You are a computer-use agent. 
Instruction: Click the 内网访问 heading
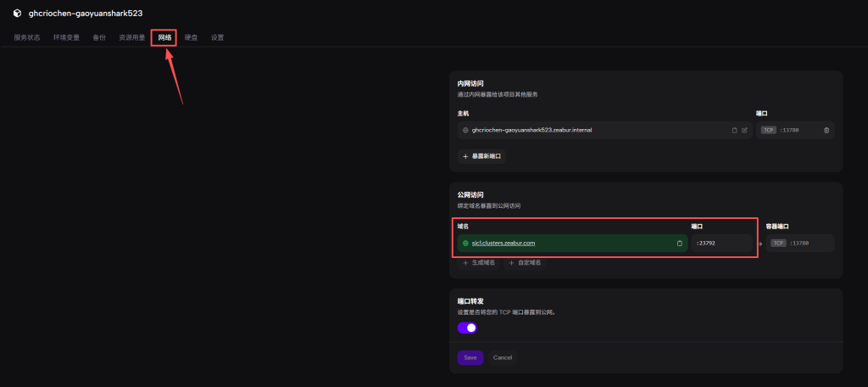coord(470,84)
